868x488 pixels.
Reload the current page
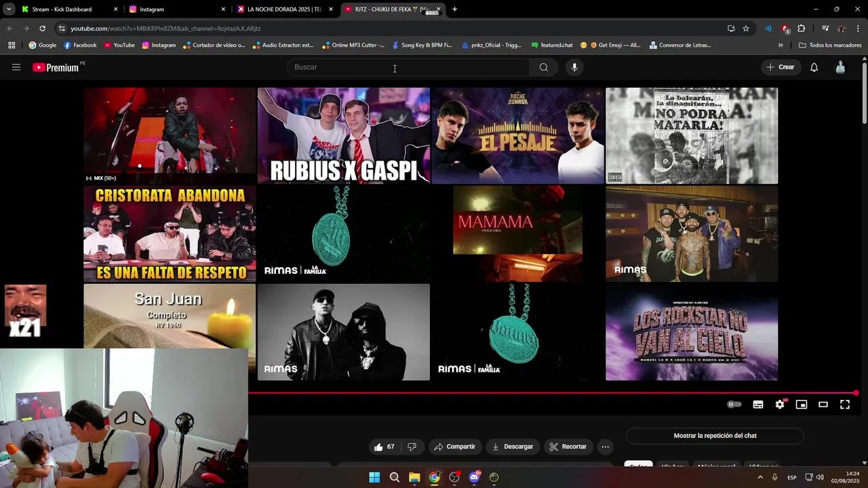[x=42, y=28]
